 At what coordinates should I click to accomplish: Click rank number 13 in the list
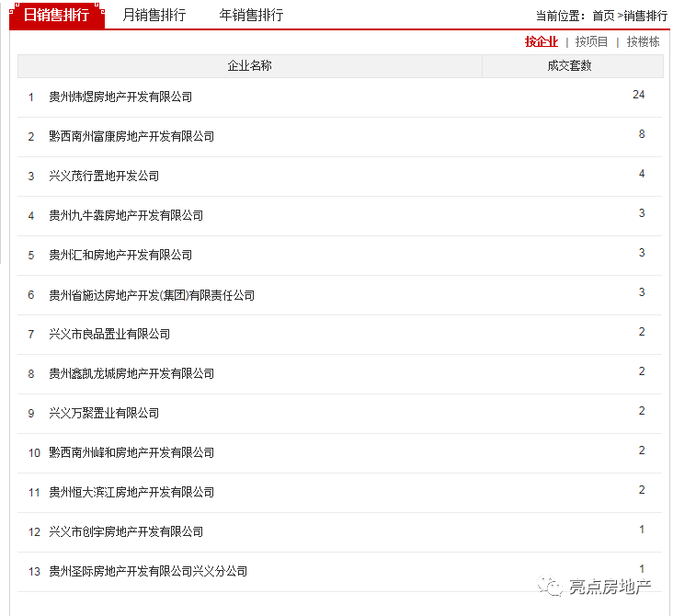[x=34, y=572]
